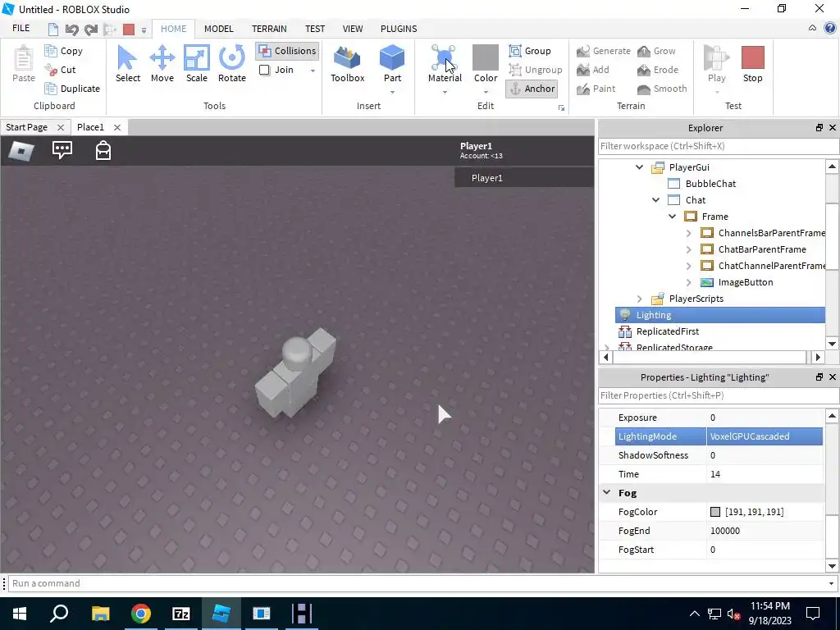This screenshot has width=840, height=630.
Task: Open the Toolbox
Action: [x=347, y=64]
